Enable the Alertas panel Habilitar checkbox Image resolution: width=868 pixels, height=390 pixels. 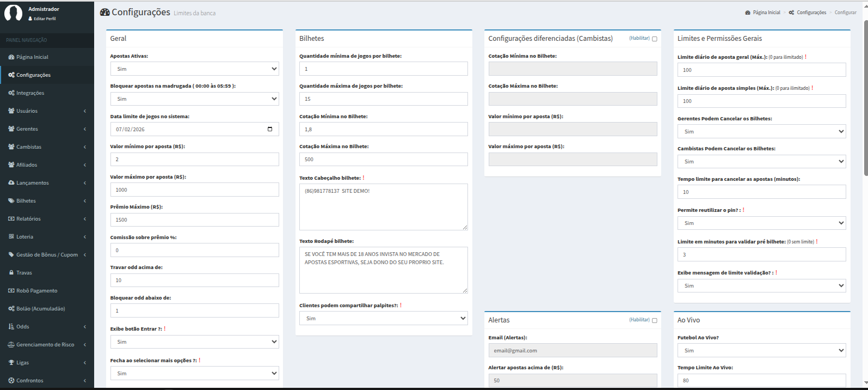tap(654, 320)
